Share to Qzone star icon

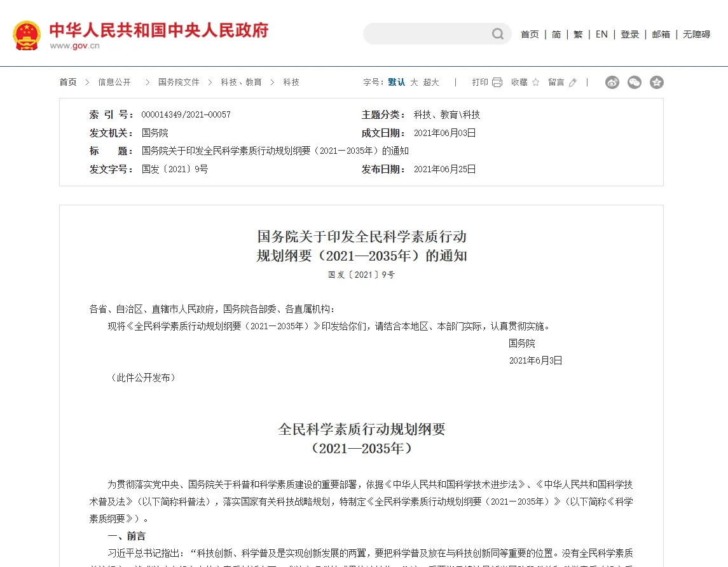(657, 83)
